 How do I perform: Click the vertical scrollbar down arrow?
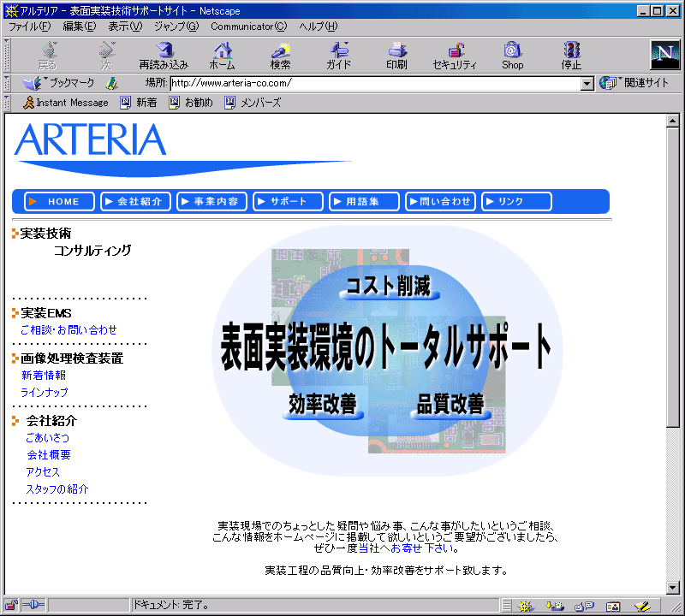(673, 588)
